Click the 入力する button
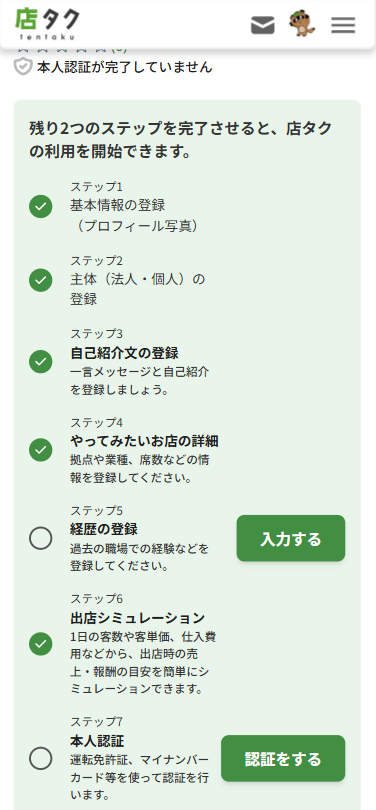Screen dimensions: 376x810 [291, 538]
